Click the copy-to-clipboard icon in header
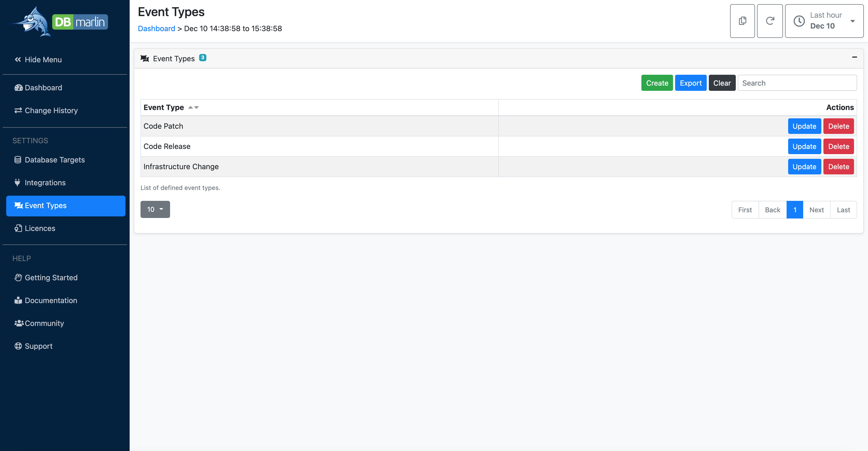 [742, 21]
